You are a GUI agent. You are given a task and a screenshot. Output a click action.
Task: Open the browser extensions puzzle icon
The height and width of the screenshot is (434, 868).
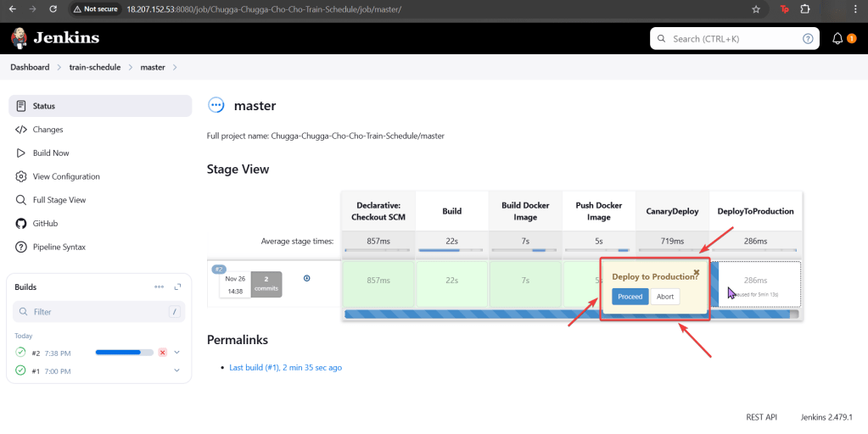click(x=805, y=9)
